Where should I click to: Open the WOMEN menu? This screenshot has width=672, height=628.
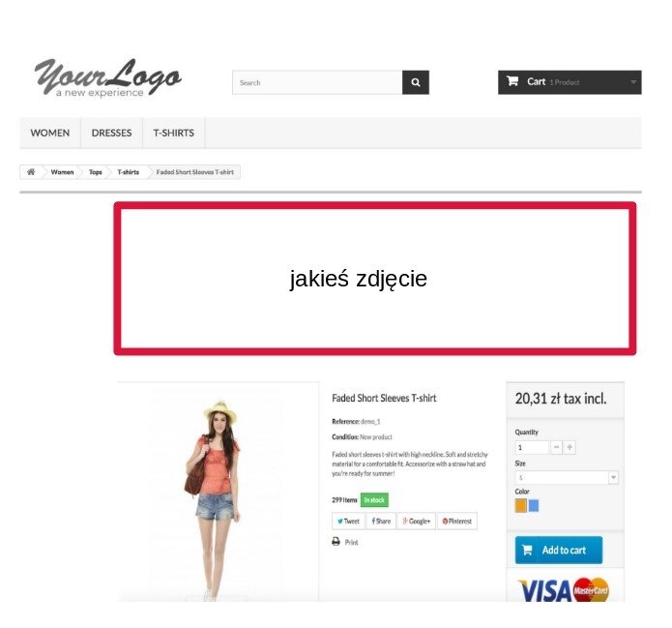click(x=50, y=133)
